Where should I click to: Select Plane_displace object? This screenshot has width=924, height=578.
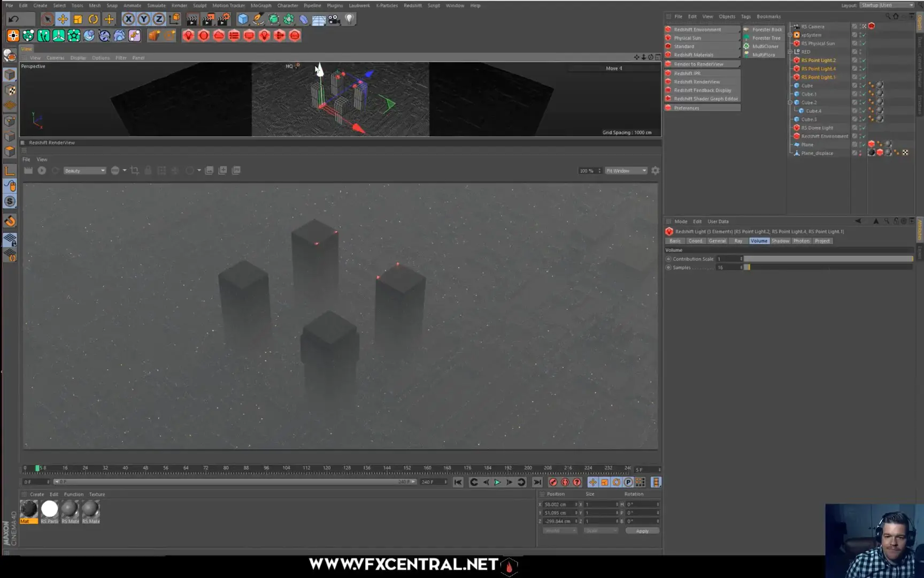coord(817,153)
